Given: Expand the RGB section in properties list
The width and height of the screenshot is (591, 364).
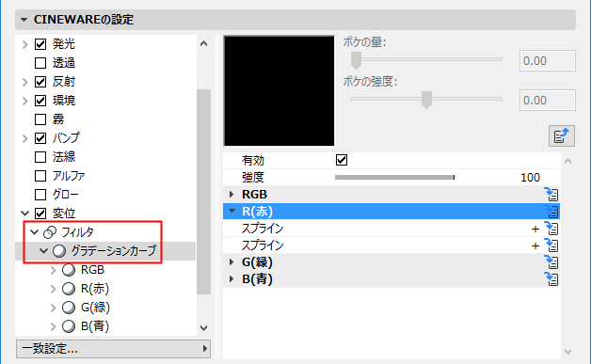Looking at the screenshot, I should click(x=232, y=195).
